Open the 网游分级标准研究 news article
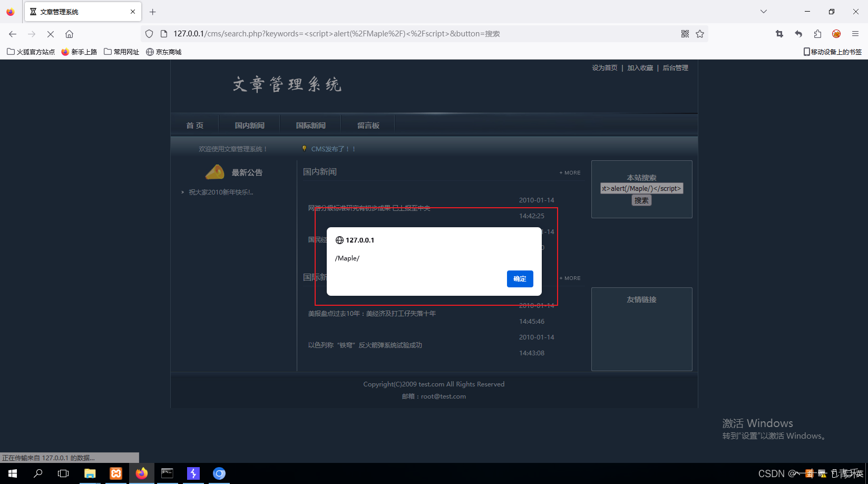The height and width of the screenshot is (484, 868). pos(369,208)
